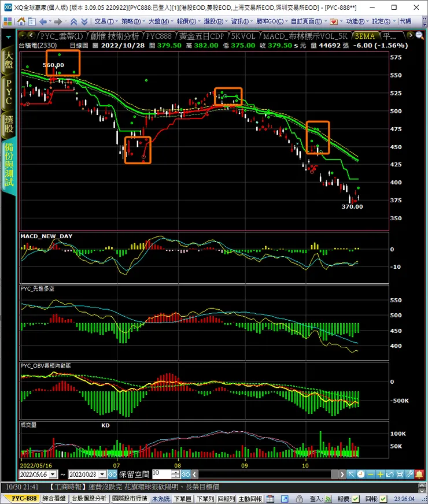428x504 pixels.
Task: Click the blue pop-out arrow icon
Action: coord(285,499)
